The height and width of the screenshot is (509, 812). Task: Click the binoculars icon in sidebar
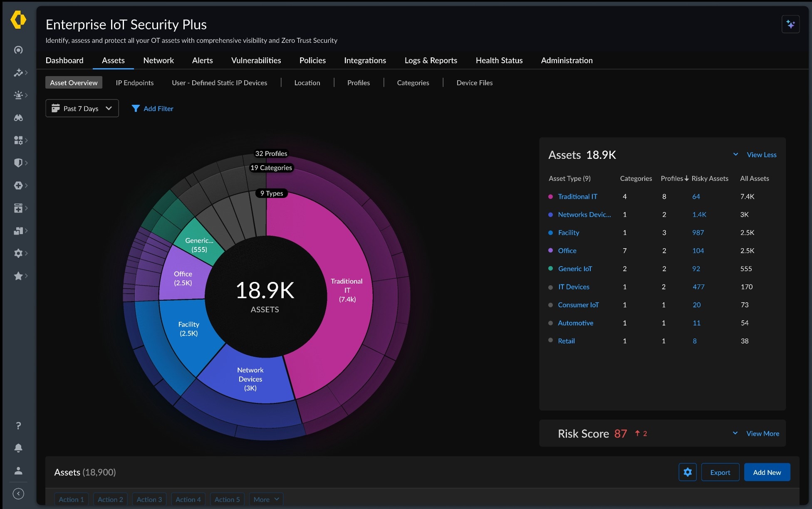click(18, 118)
